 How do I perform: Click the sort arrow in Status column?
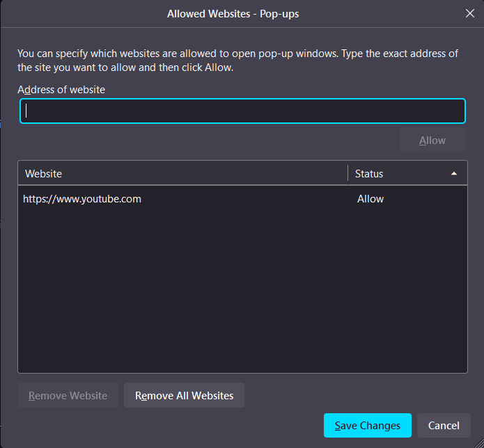454,173
